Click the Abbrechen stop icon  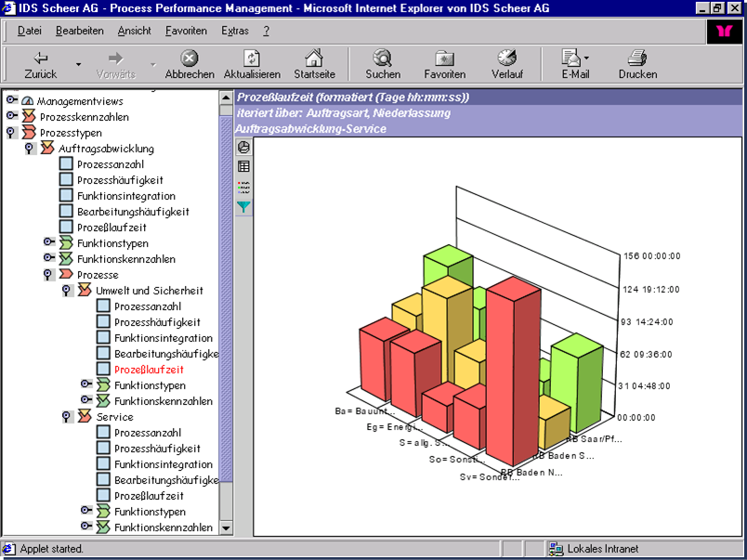tap(190, 59)
